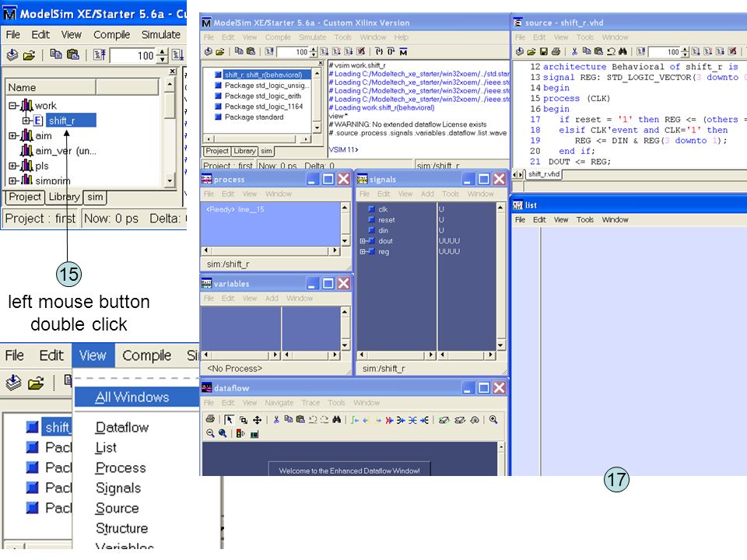Expand the reg signal in the signals window
This screenshot has width=747, height=560.
[x=363, y=251]
